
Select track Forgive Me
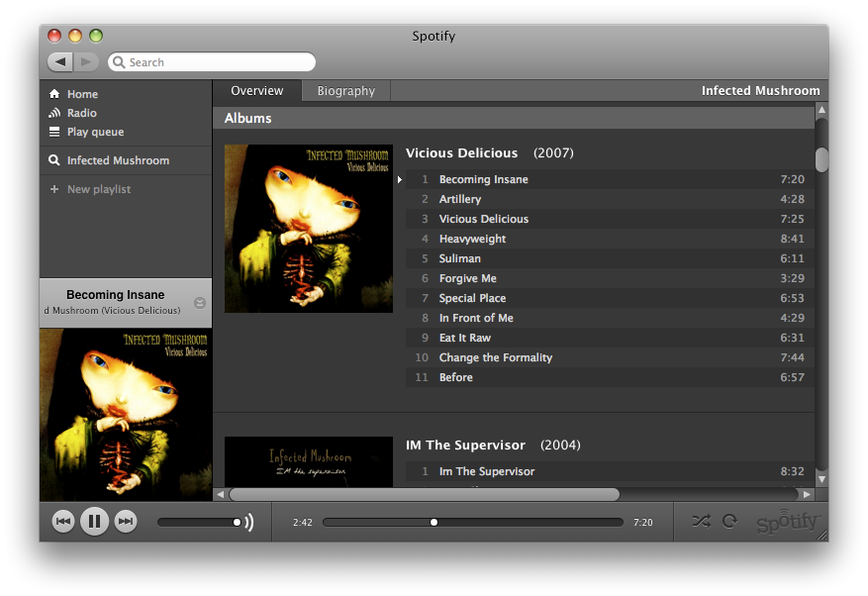pos(610,278)
